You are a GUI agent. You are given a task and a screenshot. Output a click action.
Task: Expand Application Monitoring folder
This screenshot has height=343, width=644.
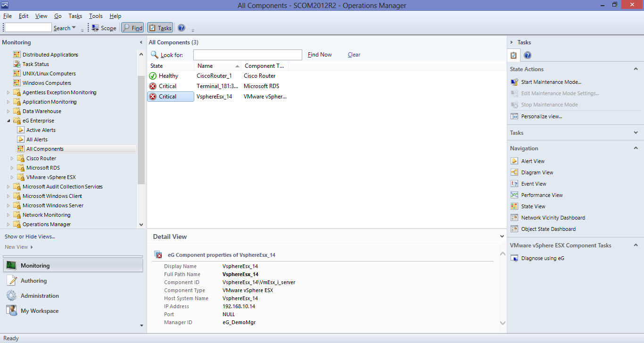(x=8, y=102)
